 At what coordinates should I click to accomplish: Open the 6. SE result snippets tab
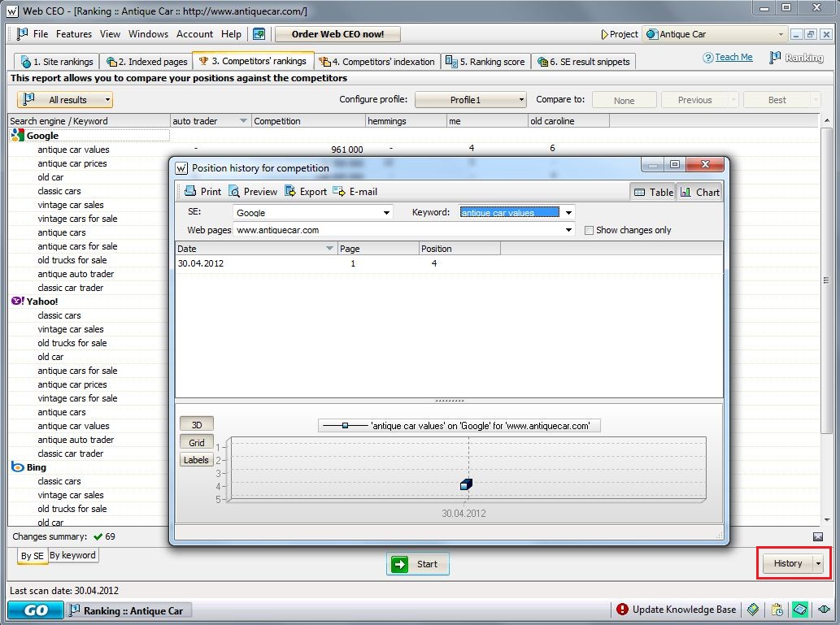pyautogui.click(x=584, y=62)
